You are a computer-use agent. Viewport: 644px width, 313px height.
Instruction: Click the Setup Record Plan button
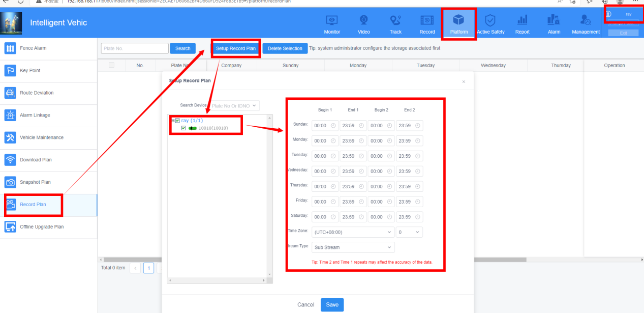(x=236, y=48)
